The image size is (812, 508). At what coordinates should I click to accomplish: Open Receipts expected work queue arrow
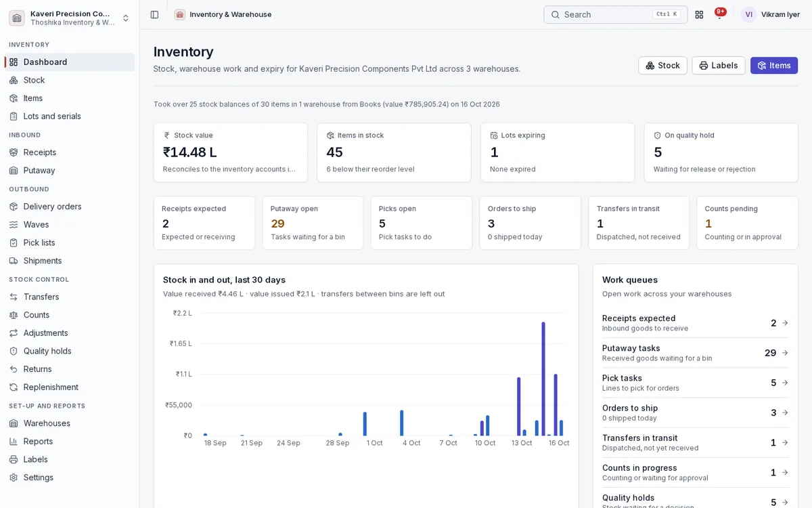point(785,323)
